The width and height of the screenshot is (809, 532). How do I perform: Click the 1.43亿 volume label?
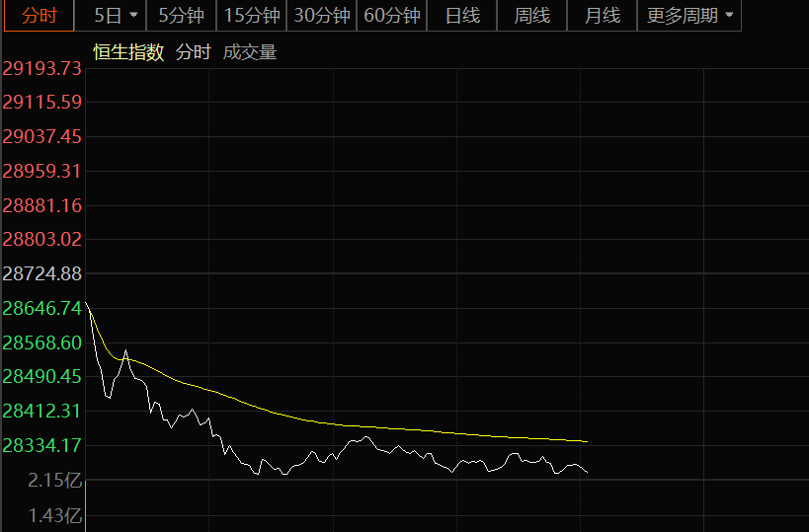[x=54, y=515]
